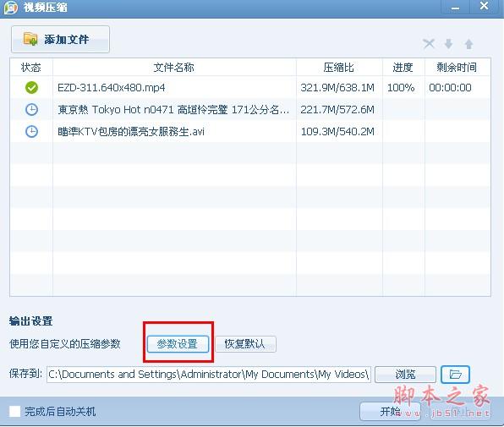Click the ratio 109.3M/540.2M
This screenshot has width=504, height=427.
coord(337,132)
